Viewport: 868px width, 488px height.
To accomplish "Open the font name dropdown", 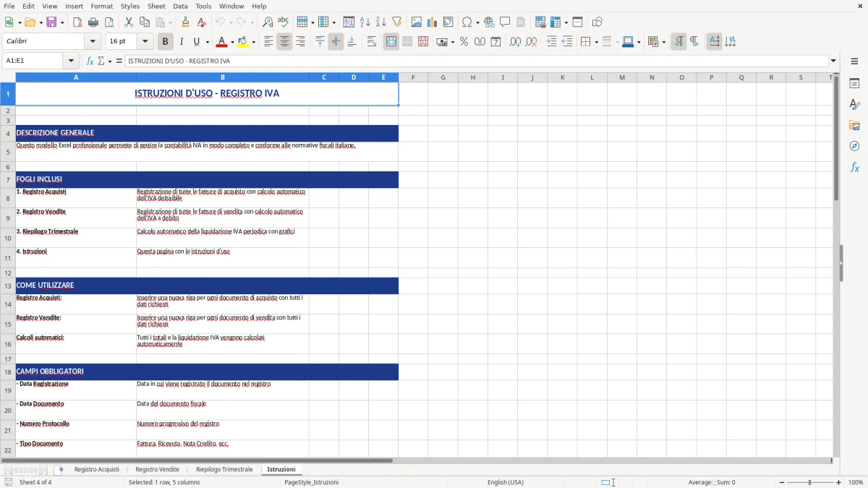I will (92, 41).
